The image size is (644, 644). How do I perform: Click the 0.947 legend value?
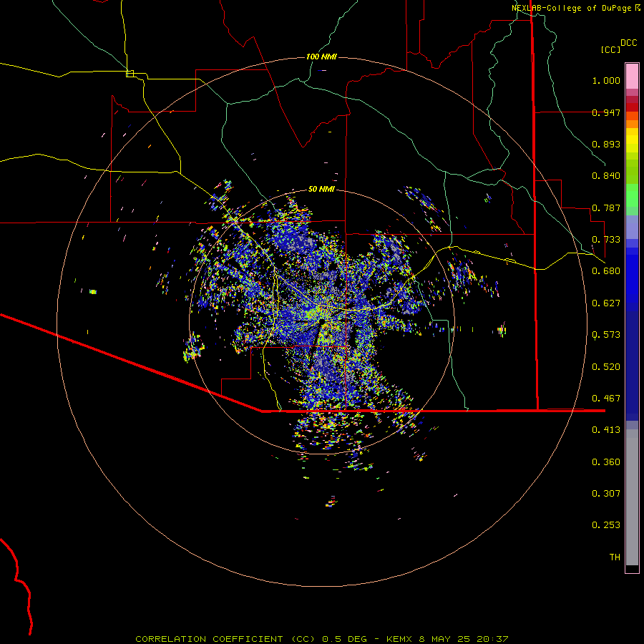(606, 112)
